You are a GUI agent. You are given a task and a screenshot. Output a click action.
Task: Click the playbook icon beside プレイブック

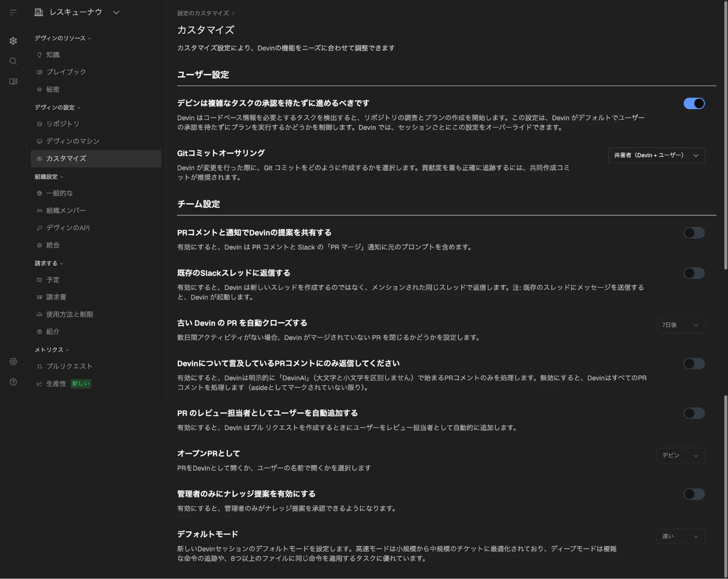[40, 72]
